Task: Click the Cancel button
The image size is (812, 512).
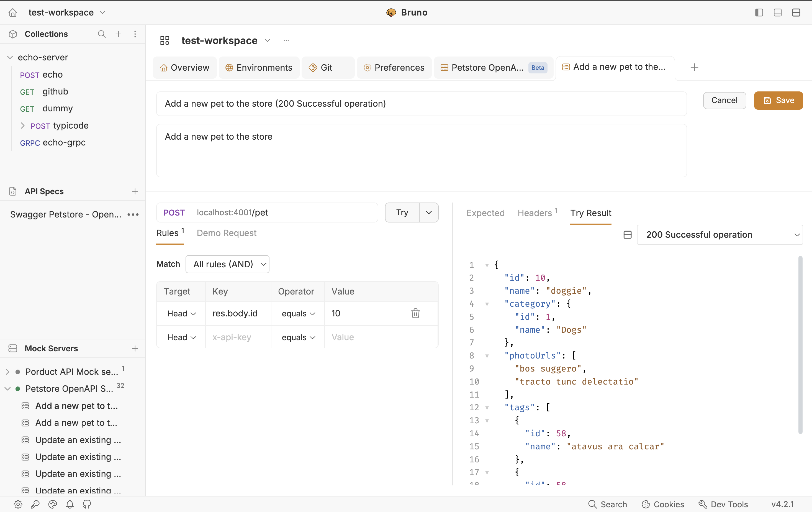Action: pos(724,100)
